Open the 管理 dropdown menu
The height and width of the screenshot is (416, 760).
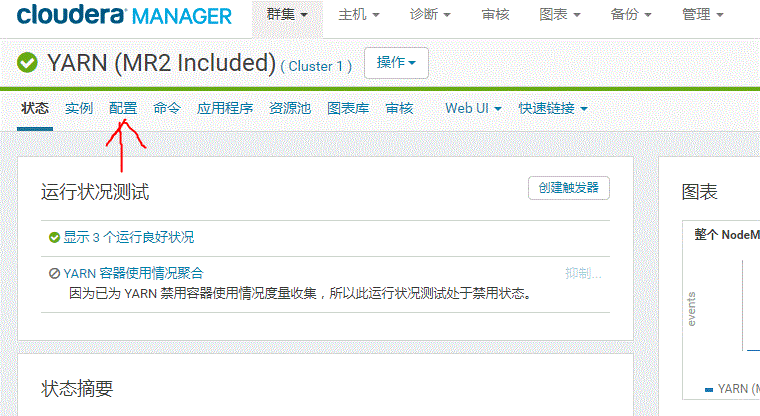click(x=702, y=15)
